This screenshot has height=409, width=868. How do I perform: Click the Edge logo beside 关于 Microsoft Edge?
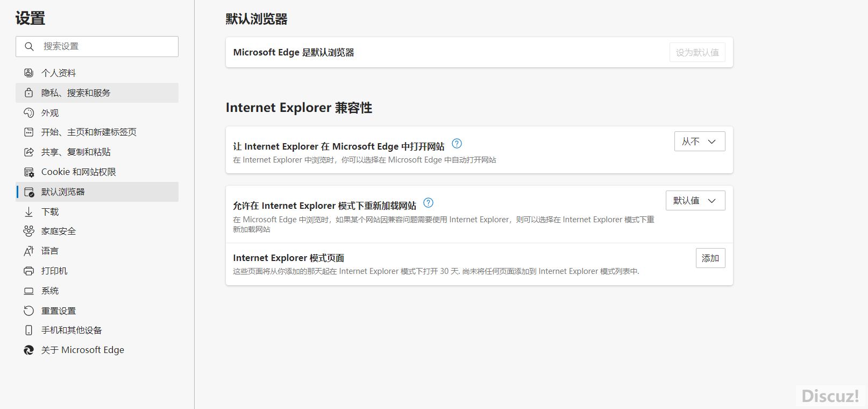point(29,350)
